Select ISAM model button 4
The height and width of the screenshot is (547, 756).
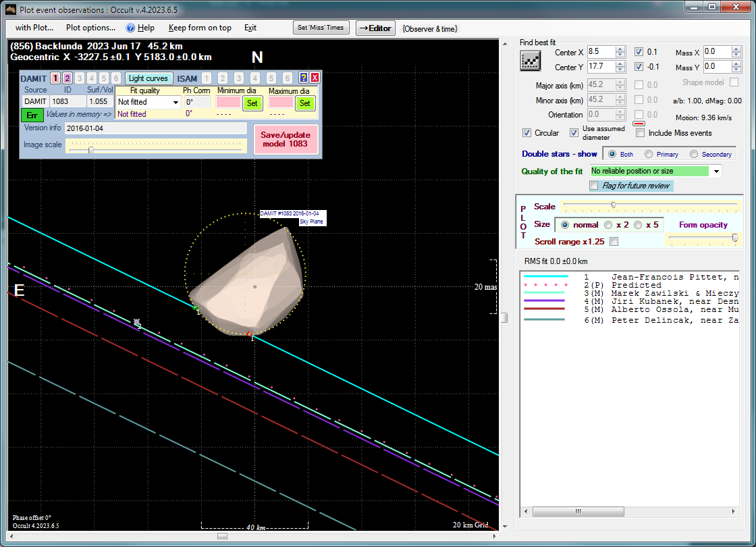coord(255,78)
